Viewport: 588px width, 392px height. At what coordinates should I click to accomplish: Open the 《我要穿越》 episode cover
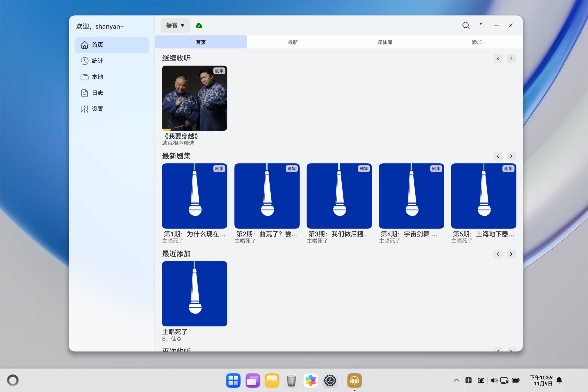194,98
